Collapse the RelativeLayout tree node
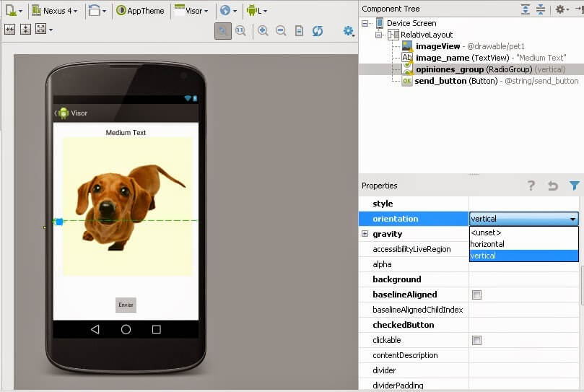The width and height of the screenshot is (584, 392). point(378,35)
